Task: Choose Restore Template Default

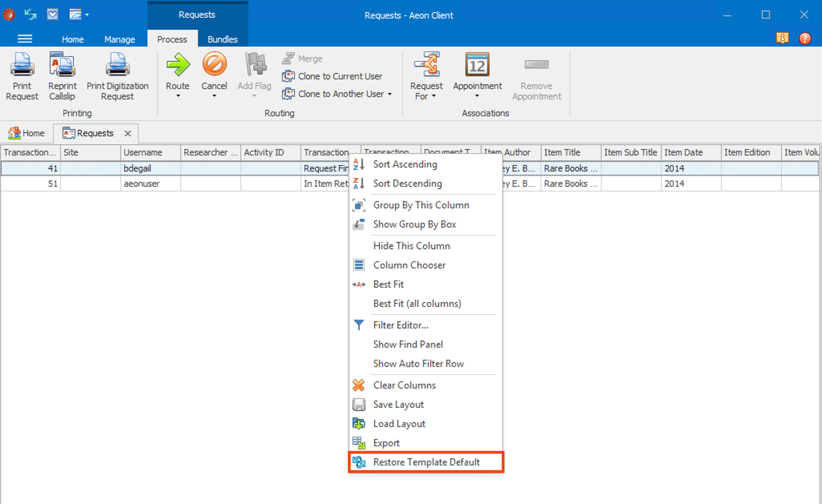Action: [x=426, y=462]
